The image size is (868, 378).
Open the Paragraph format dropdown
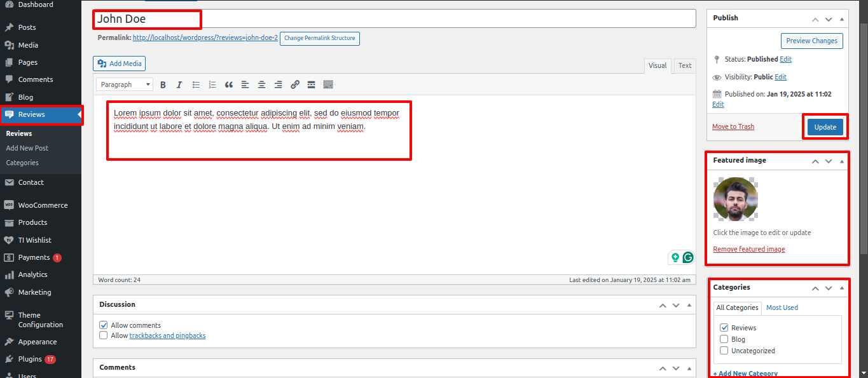click(125, 84)
